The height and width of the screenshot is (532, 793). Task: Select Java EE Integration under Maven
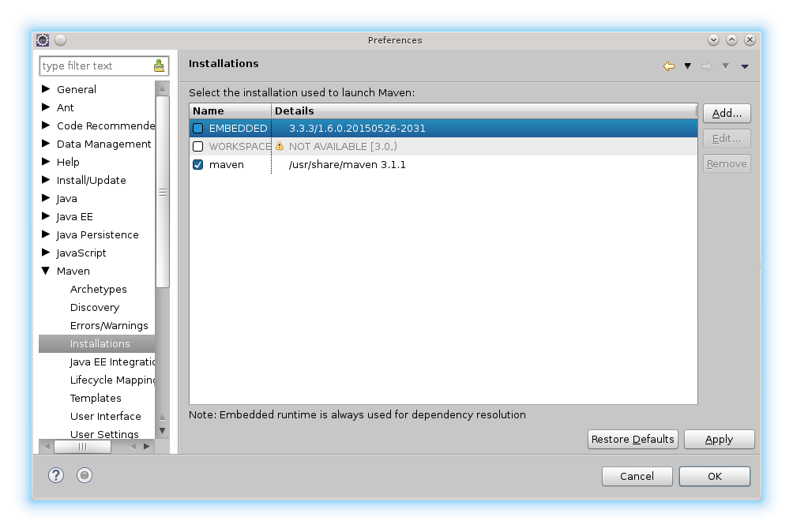112,362
